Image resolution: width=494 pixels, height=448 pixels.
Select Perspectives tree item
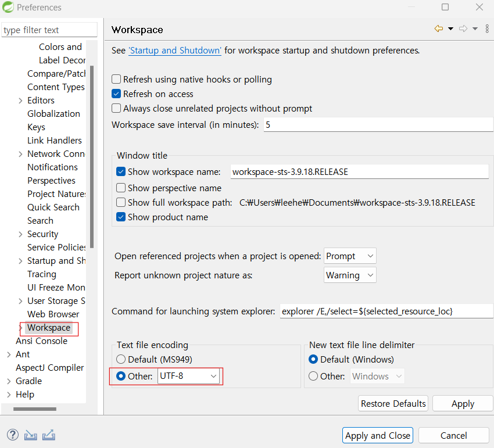pos(51,180)
